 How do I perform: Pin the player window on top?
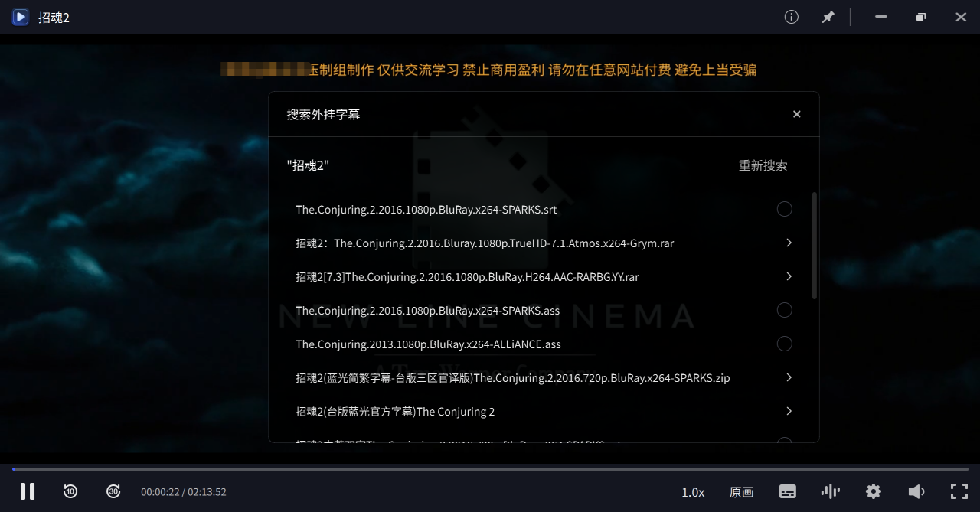pos(828,17)
